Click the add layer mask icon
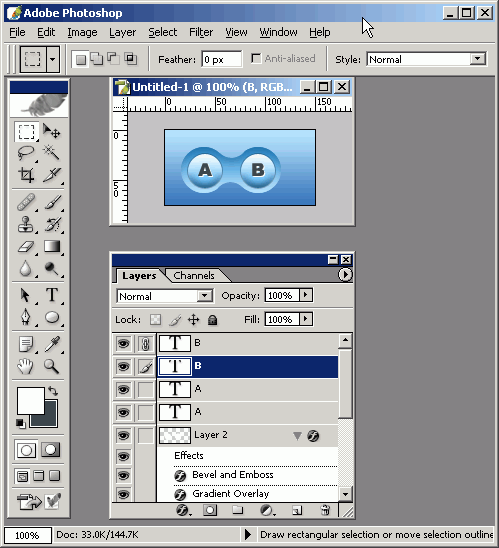The image size is (499, 548). 210,510
